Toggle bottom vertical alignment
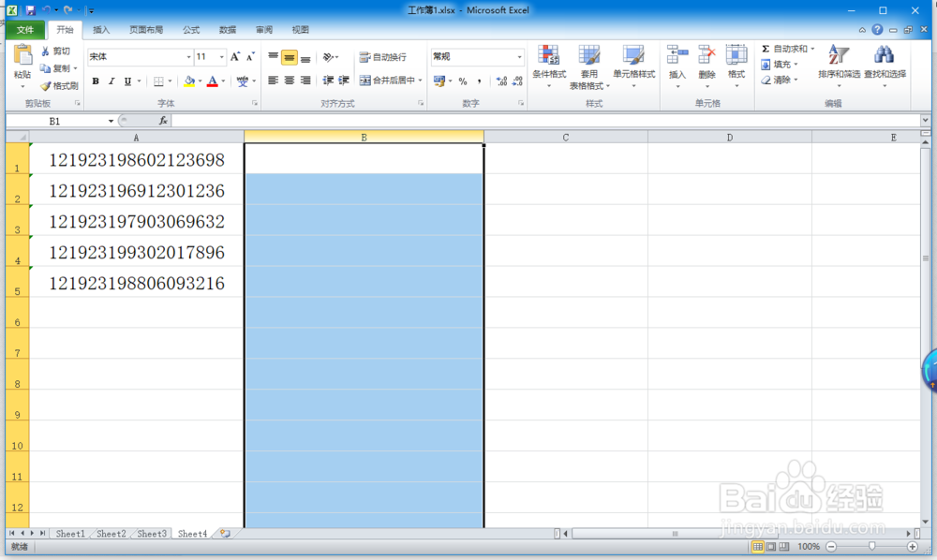 (x=305, y=57)
